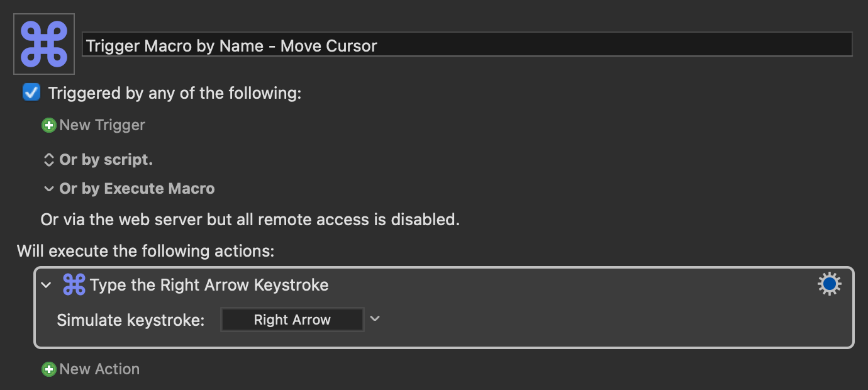Click the green plus beside New Trigger
This screenshot has width=868, height=390.
[48, 125]
